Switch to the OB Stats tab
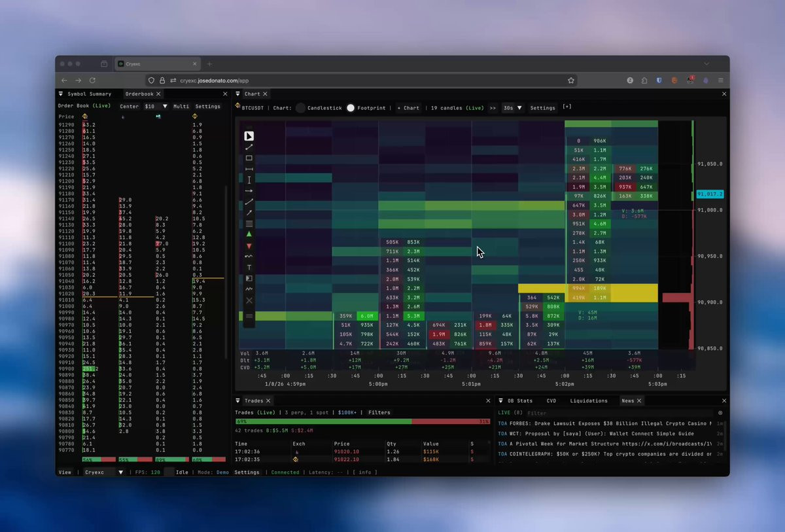 [520, 400]
